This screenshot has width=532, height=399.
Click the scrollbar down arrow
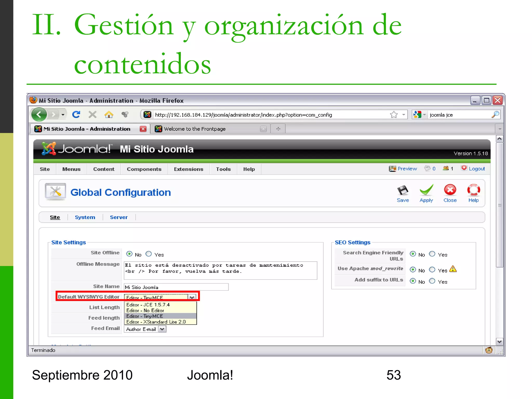coord(500,342)
